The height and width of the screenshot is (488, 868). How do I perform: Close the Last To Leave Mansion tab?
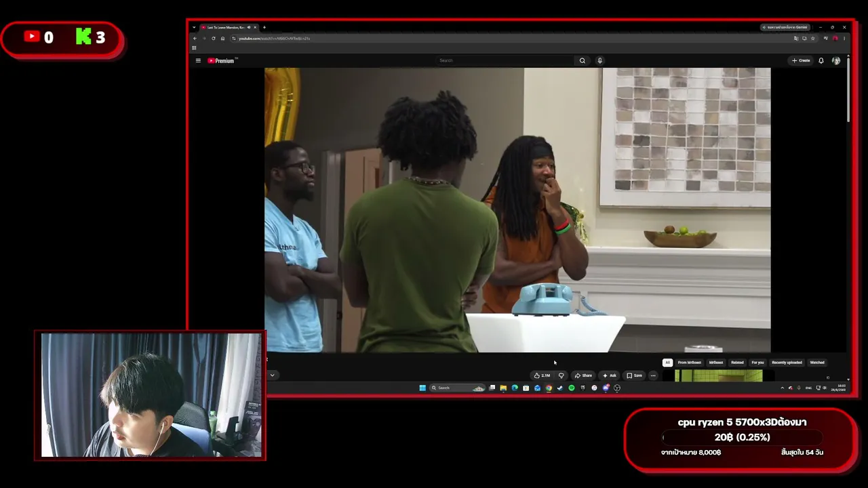(x=256, y=28)
